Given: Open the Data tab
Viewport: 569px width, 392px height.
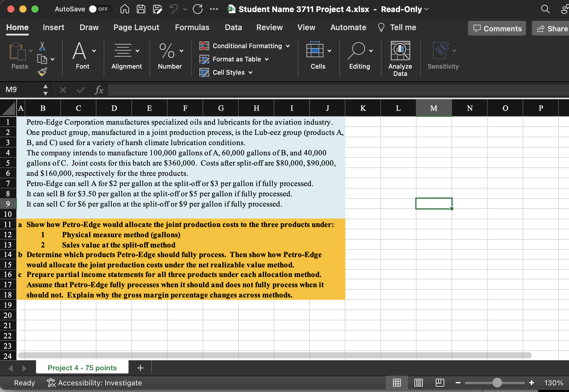Looking at the screenshot, I should [x=234, y=27].
